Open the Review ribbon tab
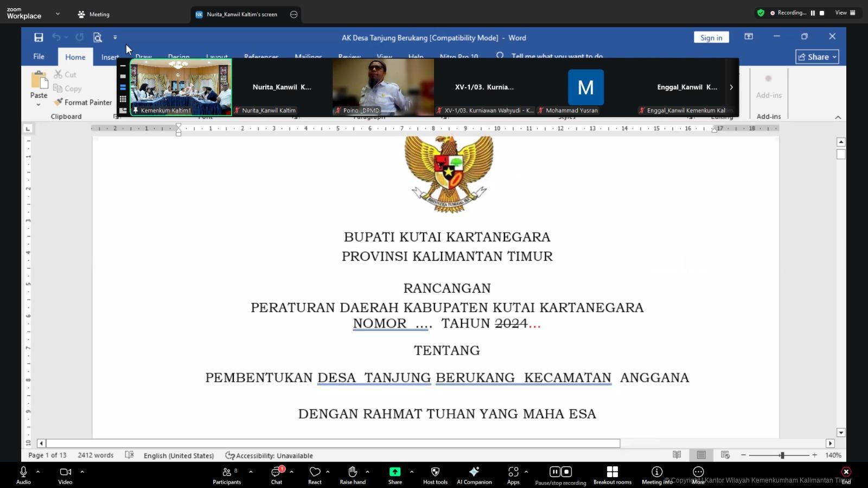Image resolution: width=868 pixels, height=488 pixels. tap(348, 56)
